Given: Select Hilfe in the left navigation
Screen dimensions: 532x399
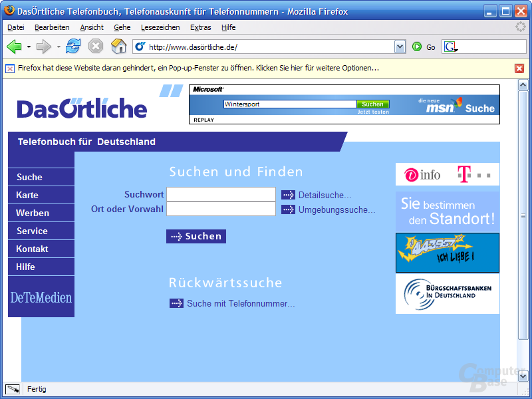Looking at the screenshot, I should tap(41, 267).
